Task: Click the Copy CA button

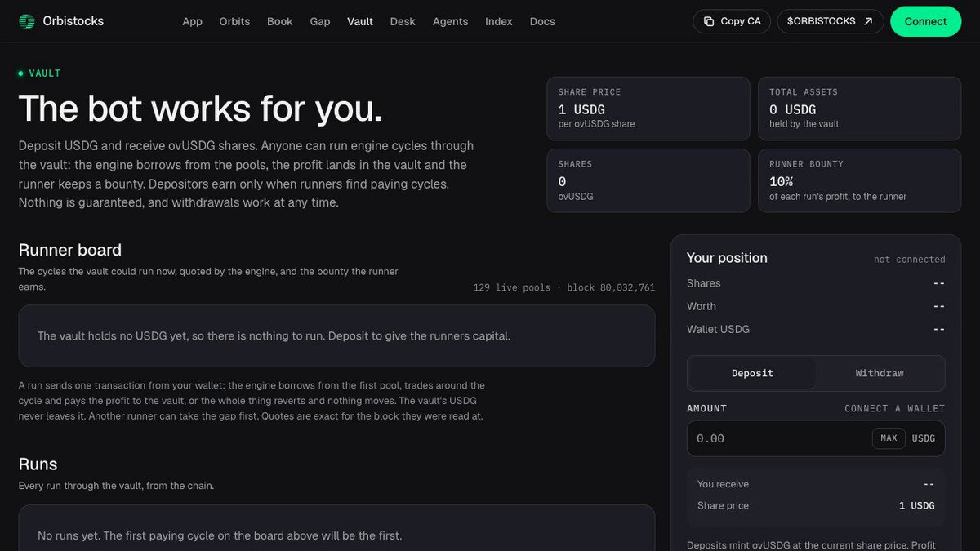Action: pos(733,21)
